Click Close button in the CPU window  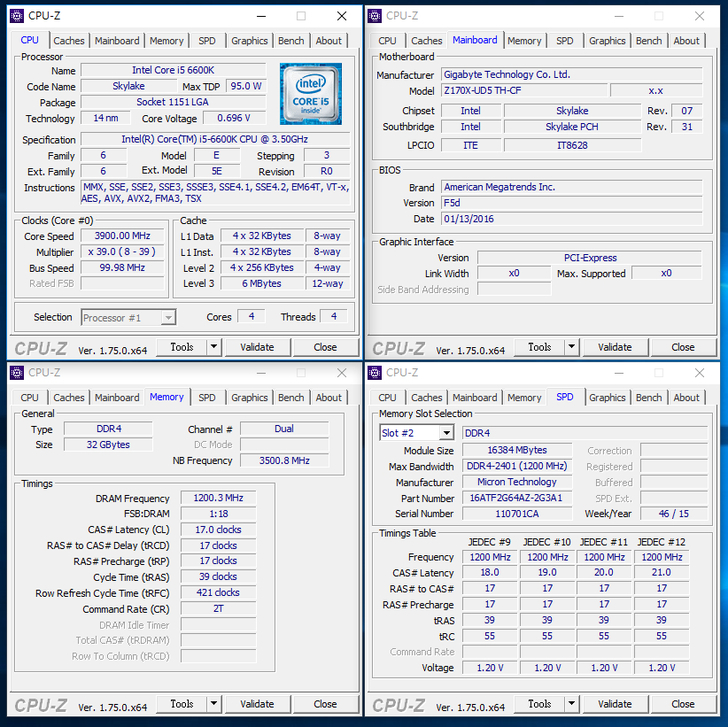325,347
